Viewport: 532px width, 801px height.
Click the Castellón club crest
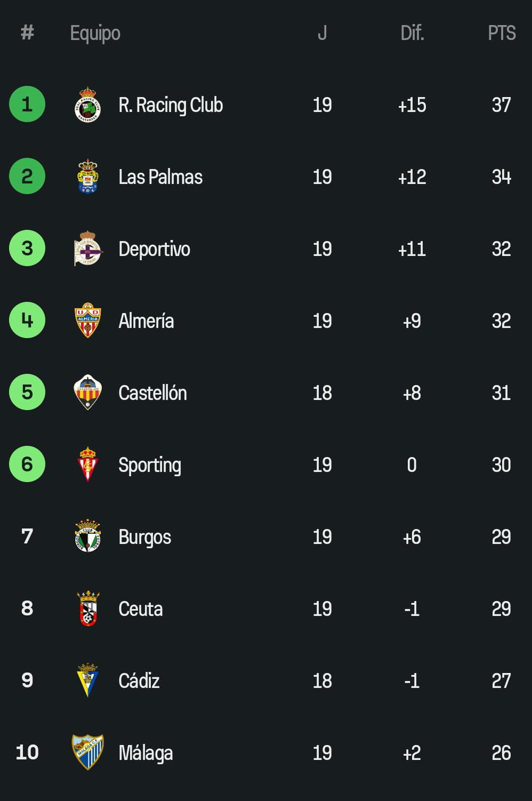[x=87, y=393]
